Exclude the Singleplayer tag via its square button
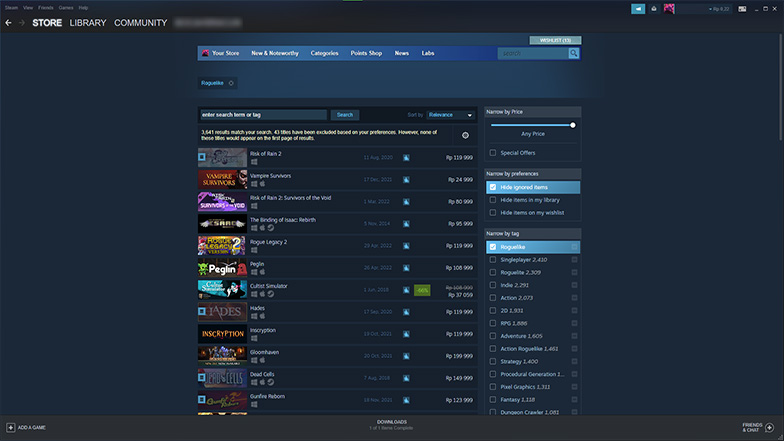Screen dimensions: 784x441 pyautogui.click(x=574, y=260)
